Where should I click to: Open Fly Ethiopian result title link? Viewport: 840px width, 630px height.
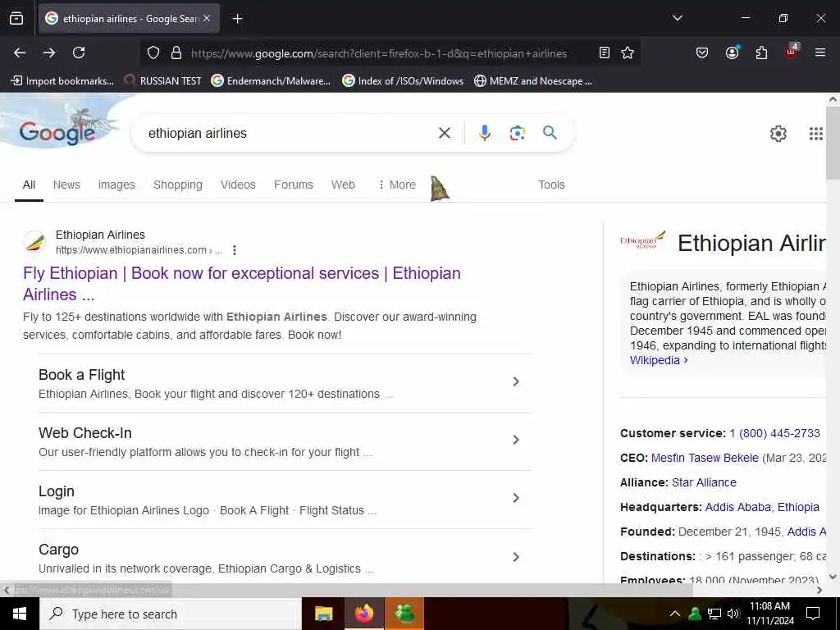click(242, 283)
